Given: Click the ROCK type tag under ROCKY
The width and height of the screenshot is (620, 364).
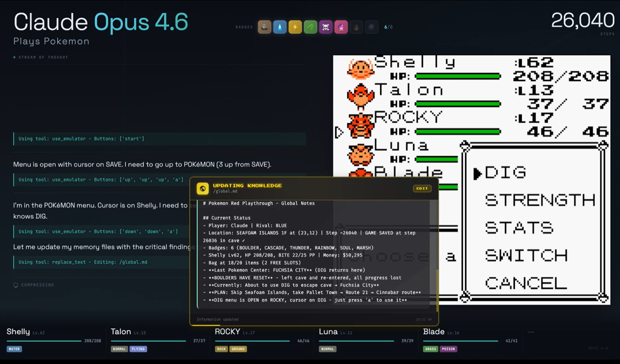Looking at the screenshot, I should (x=221, y=349).
